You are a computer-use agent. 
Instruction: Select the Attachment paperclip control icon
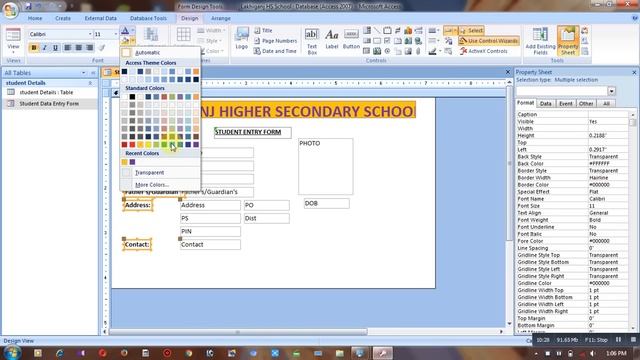tap(418, 51)
